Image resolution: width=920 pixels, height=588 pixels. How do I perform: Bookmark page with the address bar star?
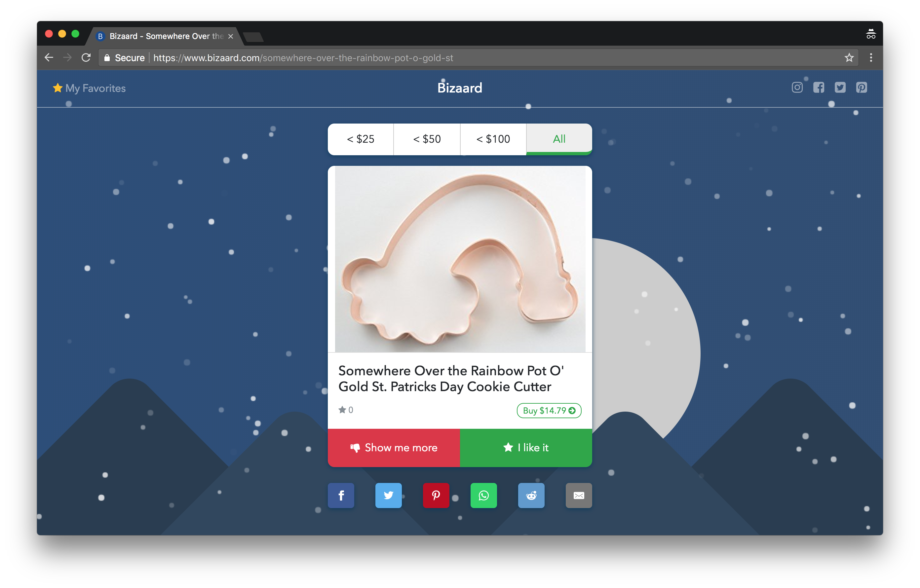tap(849, 58)
